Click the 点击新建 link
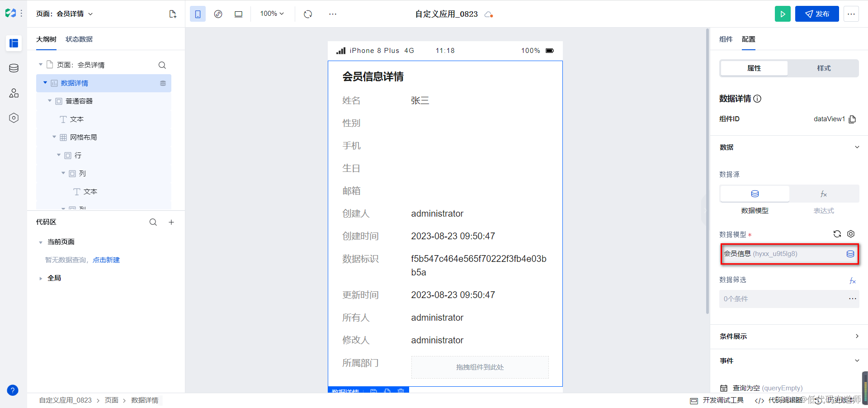Image resolution: width=868 pixels, height=408 pixels. (106, 260)
